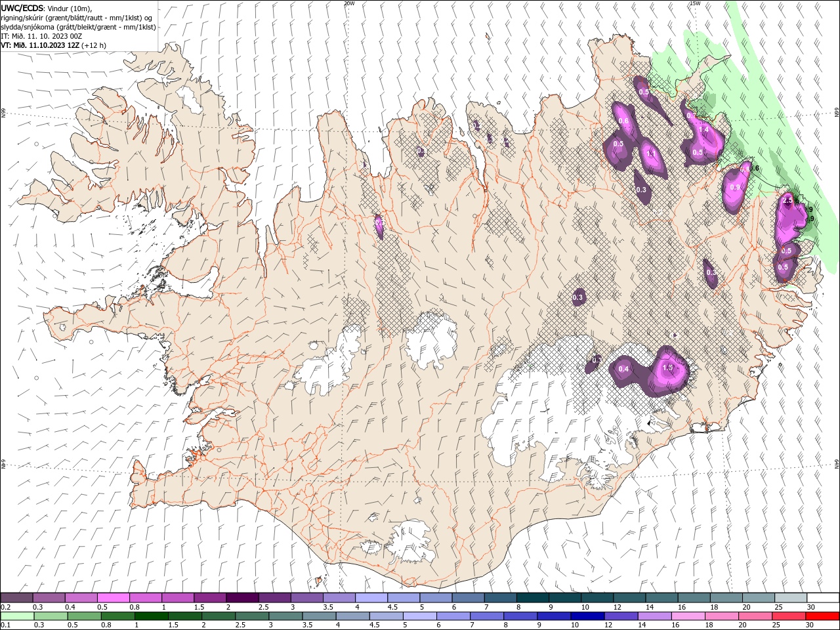Click the 1.4 snowfall value on map

[x=704, y=130]
